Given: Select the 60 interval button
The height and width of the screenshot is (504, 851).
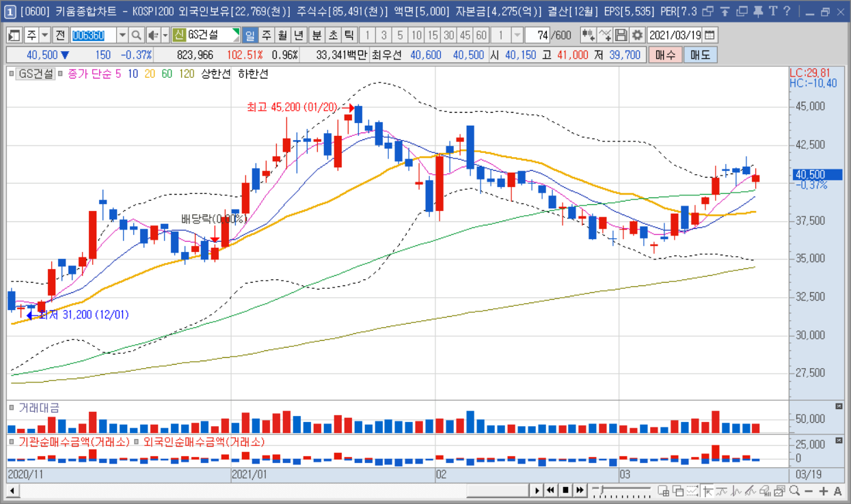Looking at the screenshot, I should [481, 35].
